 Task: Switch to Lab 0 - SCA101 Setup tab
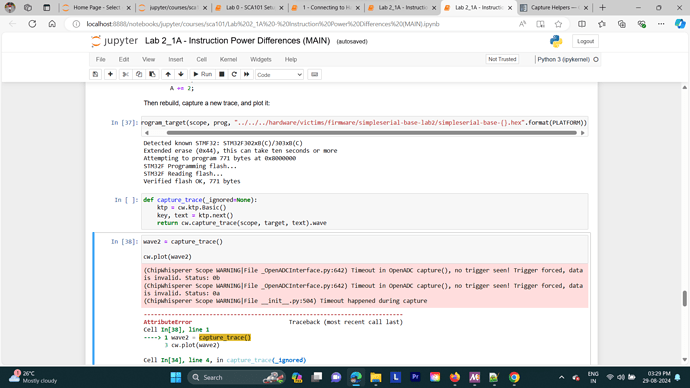pos(250,7)
